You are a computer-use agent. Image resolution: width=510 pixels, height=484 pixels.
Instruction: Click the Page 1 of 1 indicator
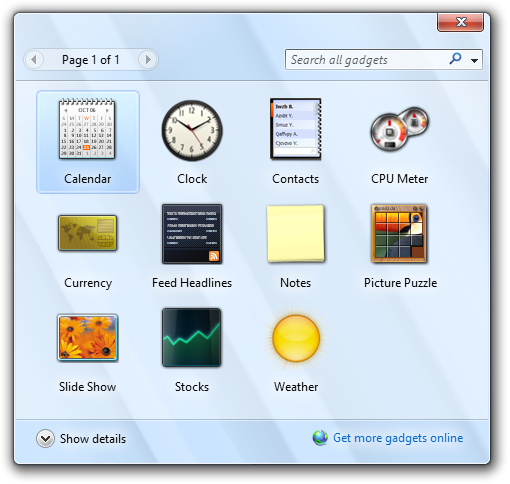point(91,60)
